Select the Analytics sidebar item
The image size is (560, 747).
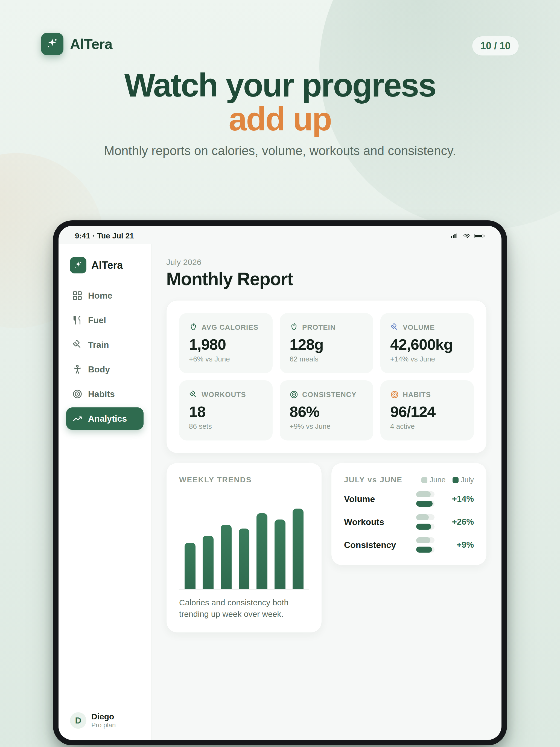(105, 419)
